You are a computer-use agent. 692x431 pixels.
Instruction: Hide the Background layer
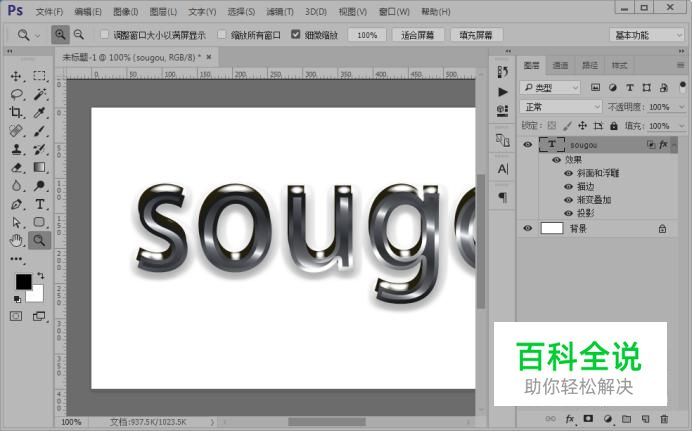click(527, 229)
